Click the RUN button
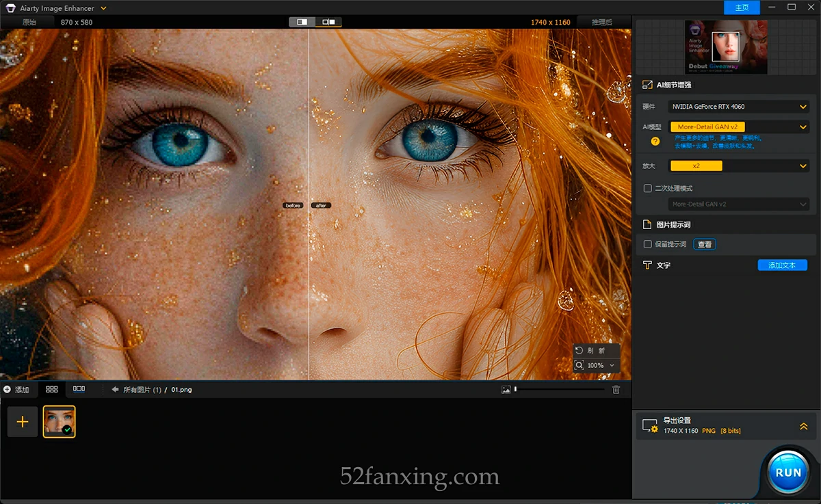This screenshot has width=821, height=504. tap(788, 472)
